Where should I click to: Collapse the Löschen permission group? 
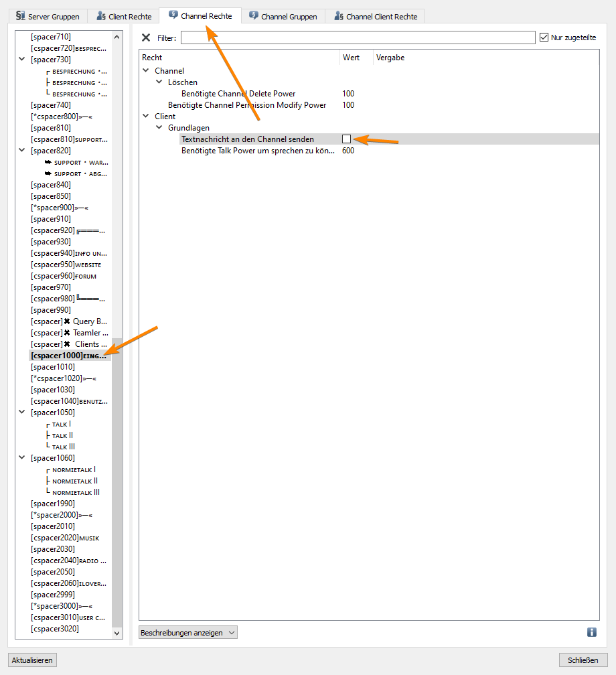(159, 82)
